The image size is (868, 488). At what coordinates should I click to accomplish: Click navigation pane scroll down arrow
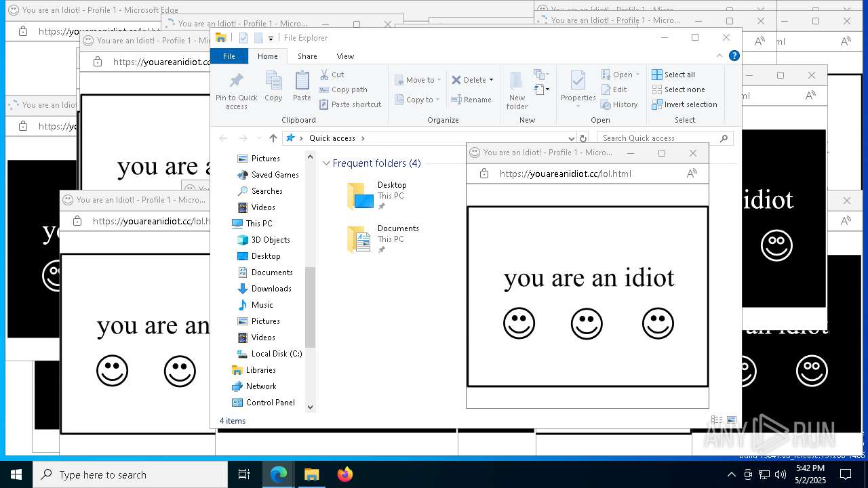tap(311, 407)
